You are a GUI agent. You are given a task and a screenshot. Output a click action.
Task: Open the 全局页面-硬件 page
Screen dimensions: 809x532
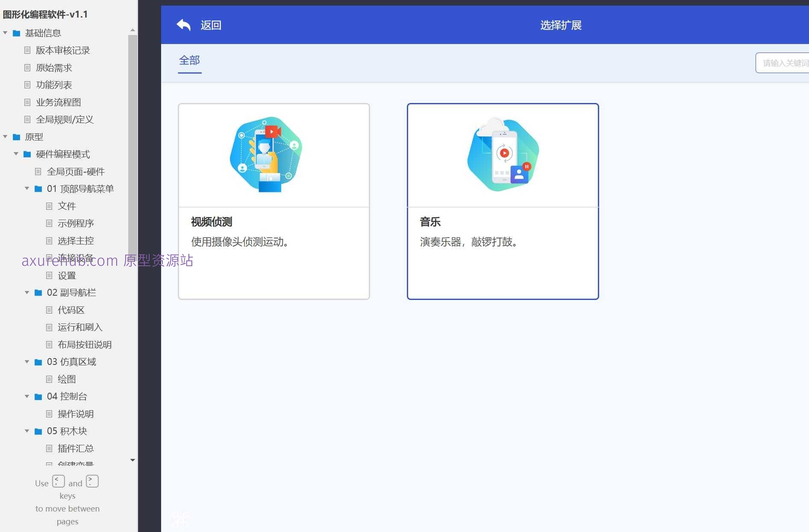tap(76, 171)
